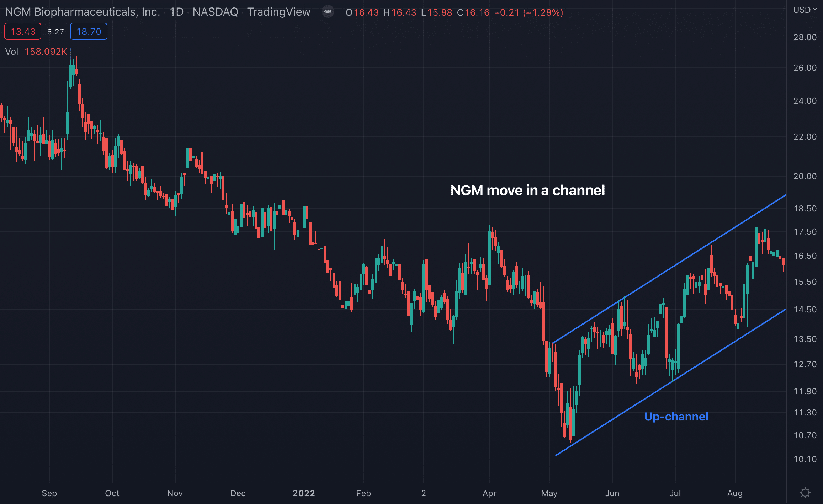Screen dimensions: 823x504
Task: Select the 1D interval label
Action: [176, 12]
